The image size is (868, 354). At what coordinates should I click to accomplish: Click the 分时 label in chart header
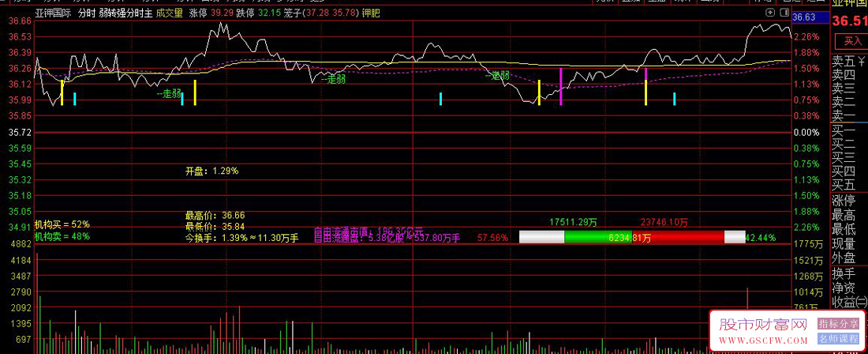click(87, 13)
